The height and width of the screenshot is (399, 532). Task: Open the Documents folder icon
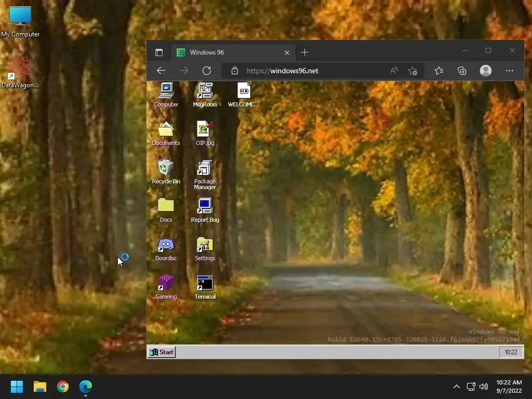tap(166, 134)
